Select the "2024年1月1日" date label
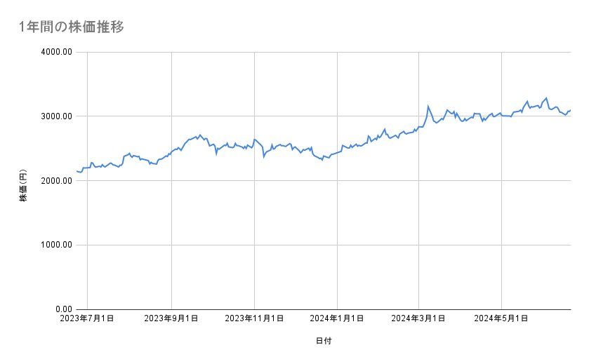This screenshot has height=364, width=589. pos(337,319)
